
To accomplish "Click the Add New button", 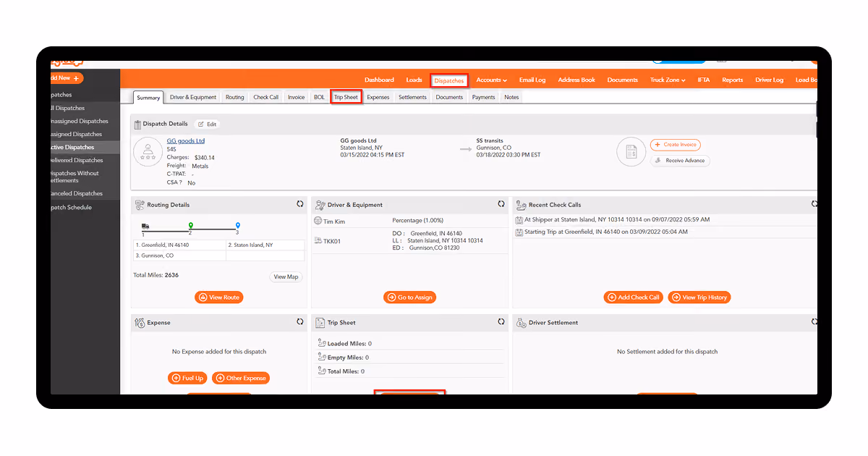I will [x=65, y=77].
